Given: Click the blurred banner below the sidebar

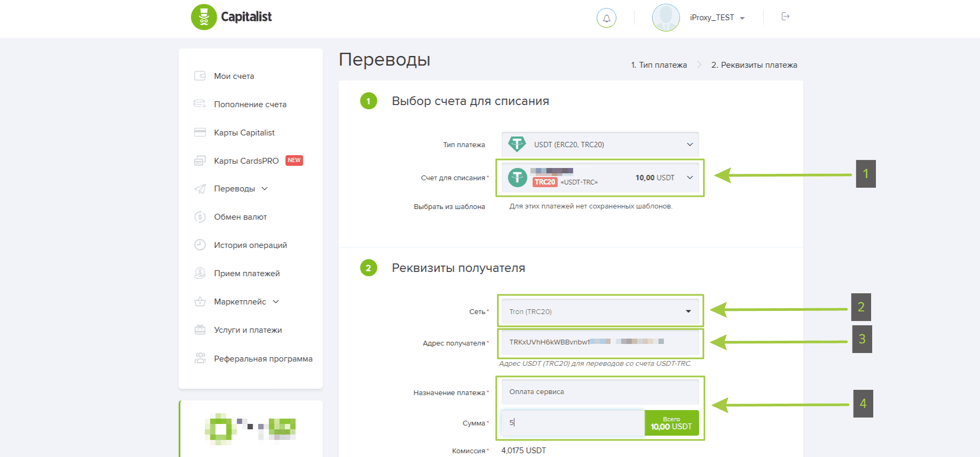Looking at the screenshot, I should (x=250, y=429).
